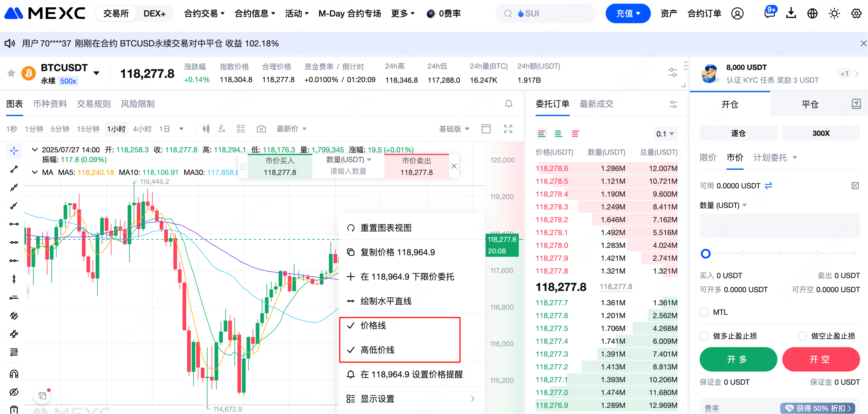Take chart screenshot with camera icon
This screenshot has height=414, width=868.
(261, 129)
